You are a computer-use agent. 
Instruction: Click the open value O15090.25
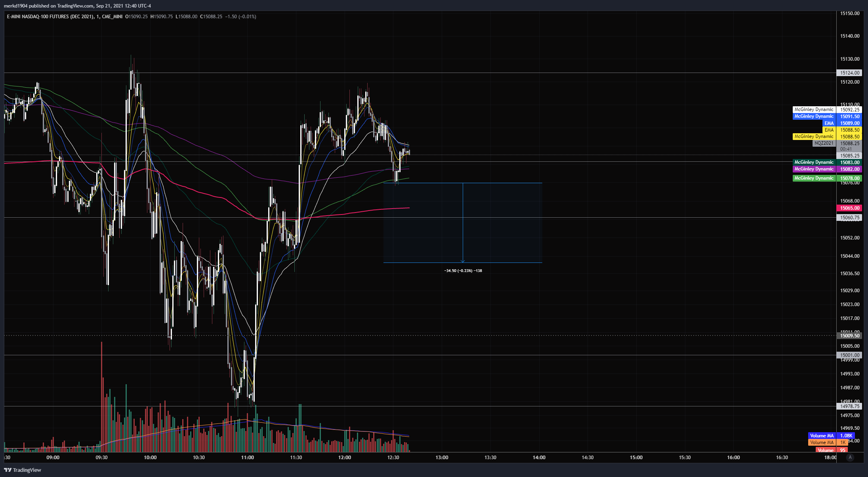[x=137, y=17]
